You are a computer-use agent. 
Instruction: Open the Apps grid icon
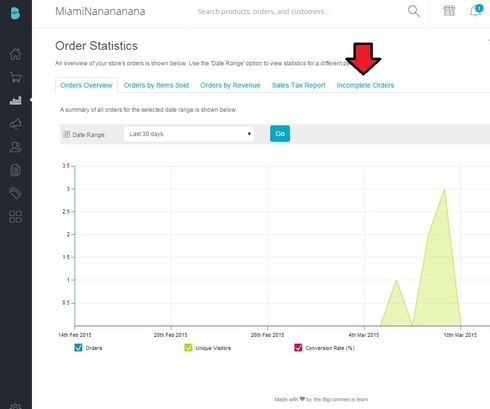pos(15,217)
